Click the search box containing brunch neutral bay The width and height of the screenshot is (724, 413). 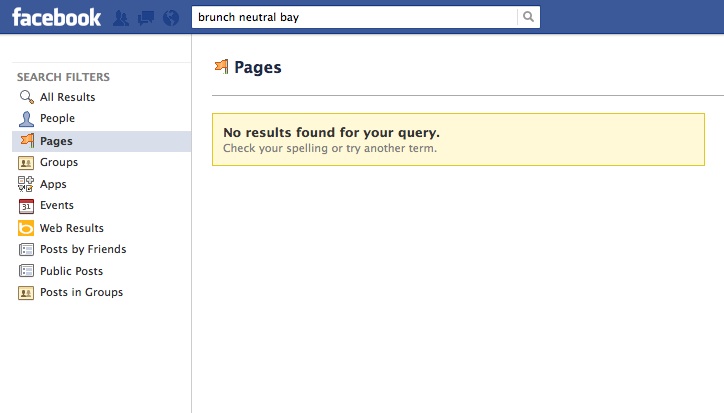tap(354, 17)
